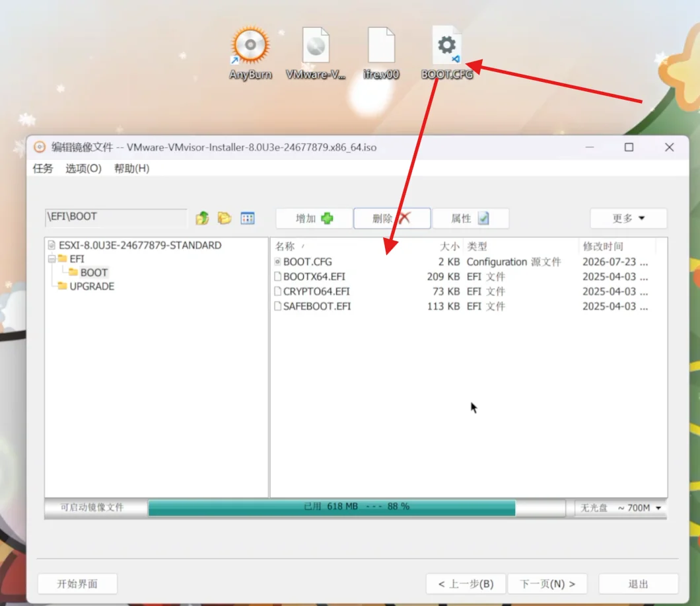
Task: Open the 任务 menu
Action: [43, 169]
